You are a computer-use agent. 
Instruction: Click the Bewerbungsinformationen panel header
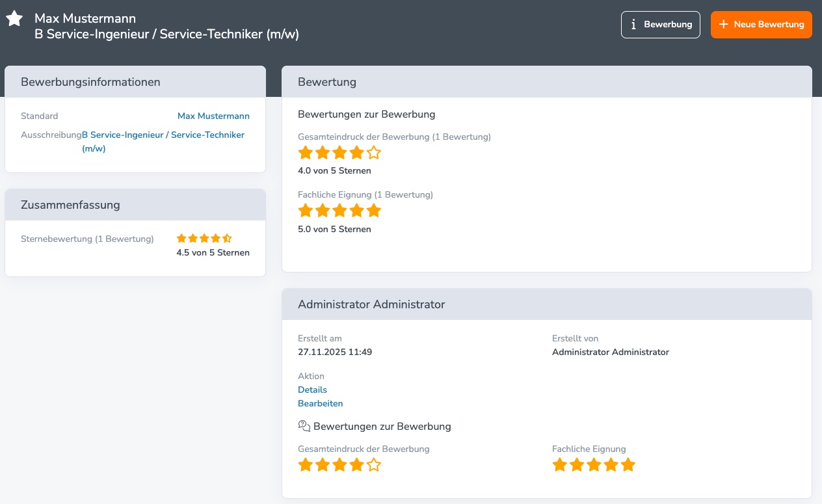point(135,82)
